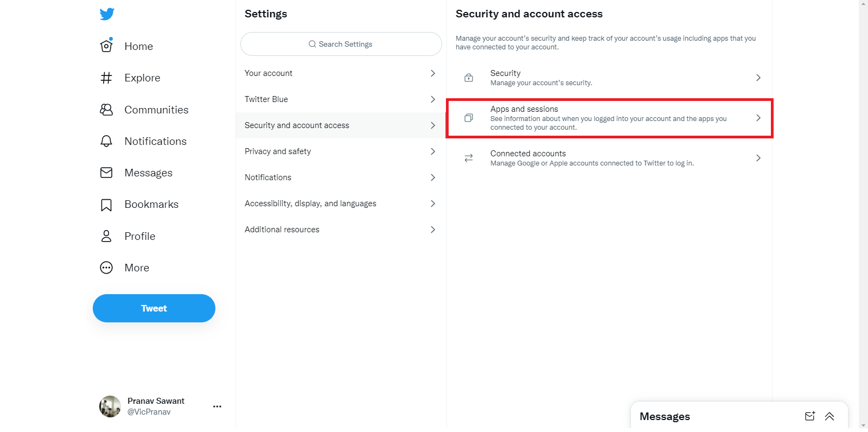The image size is (868, 432).
Task: Go to Profile in sidebar
Action: coord(139,236)
